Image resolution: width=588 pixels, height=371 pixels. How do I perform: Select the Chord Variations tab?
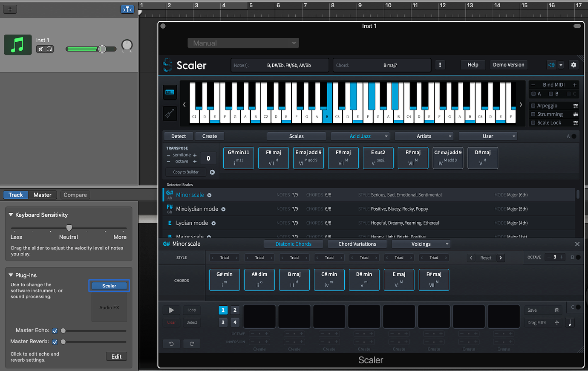(357, 244)
